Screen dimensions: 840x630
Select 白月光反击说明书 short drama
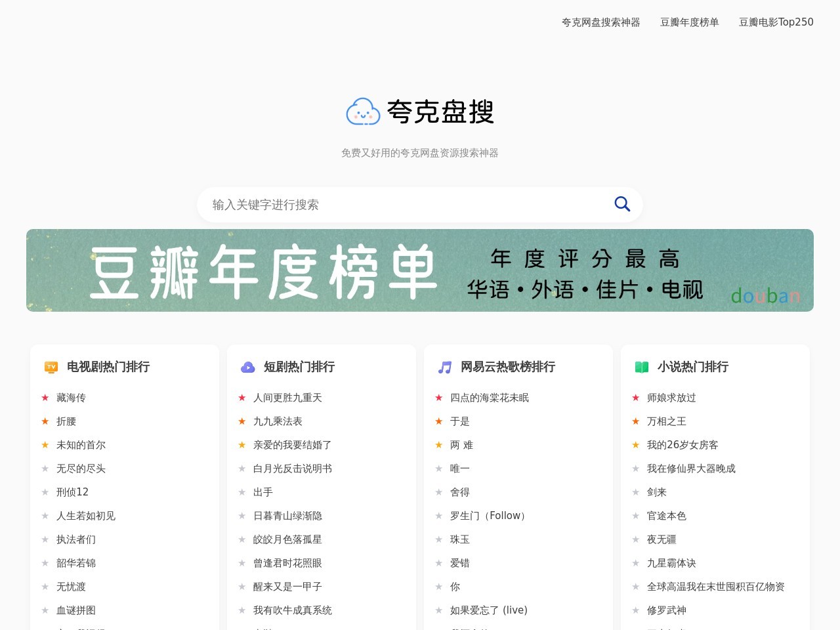(293, 469)
